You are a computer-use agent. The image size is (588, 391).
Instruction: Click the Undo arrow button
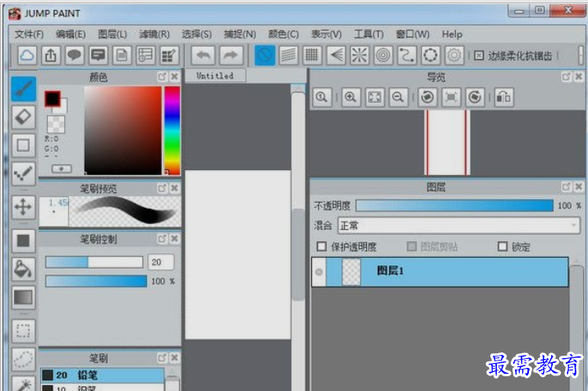point(203,56)
